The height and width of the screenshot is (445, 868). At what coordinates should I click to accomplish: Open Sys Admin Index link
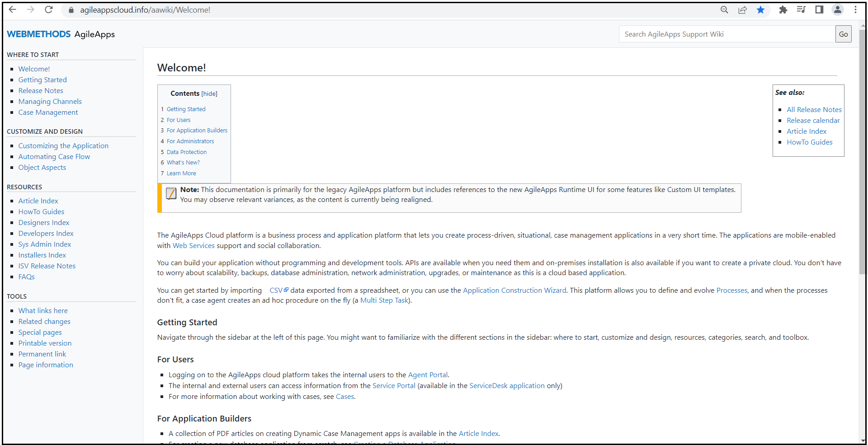[x=45, y=244]
